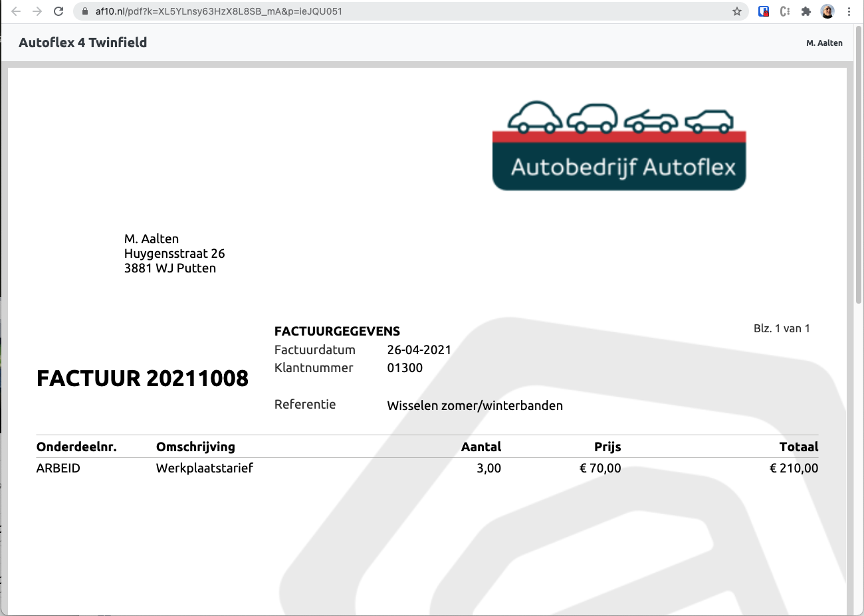Click the FACTUUR 20211008 heading
Screen dimensions: 864x616
tap(142, 378)
